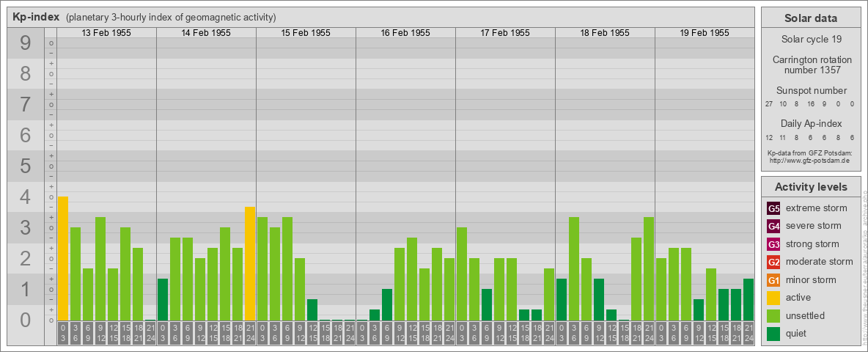Select the 16 Feb 1955 date header
This screenshot has width=868, height=352.
(x=405, y=33)
